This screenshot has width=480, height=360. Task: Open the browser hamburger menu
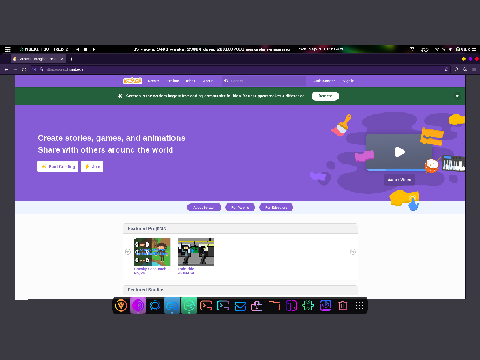point(474,69)
